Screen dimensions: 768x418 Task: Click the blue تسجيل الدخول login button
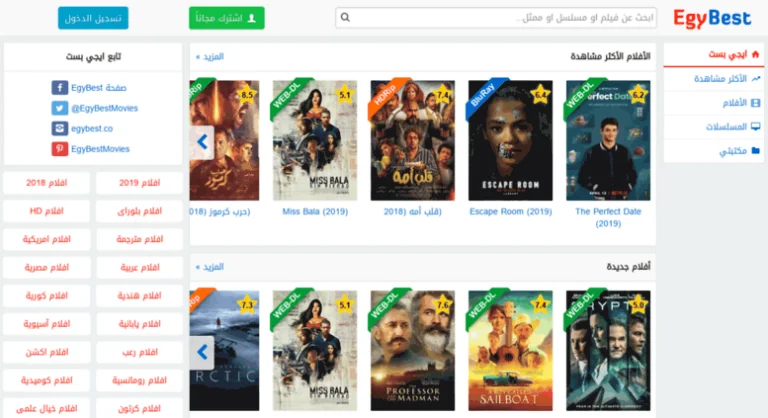93,18
